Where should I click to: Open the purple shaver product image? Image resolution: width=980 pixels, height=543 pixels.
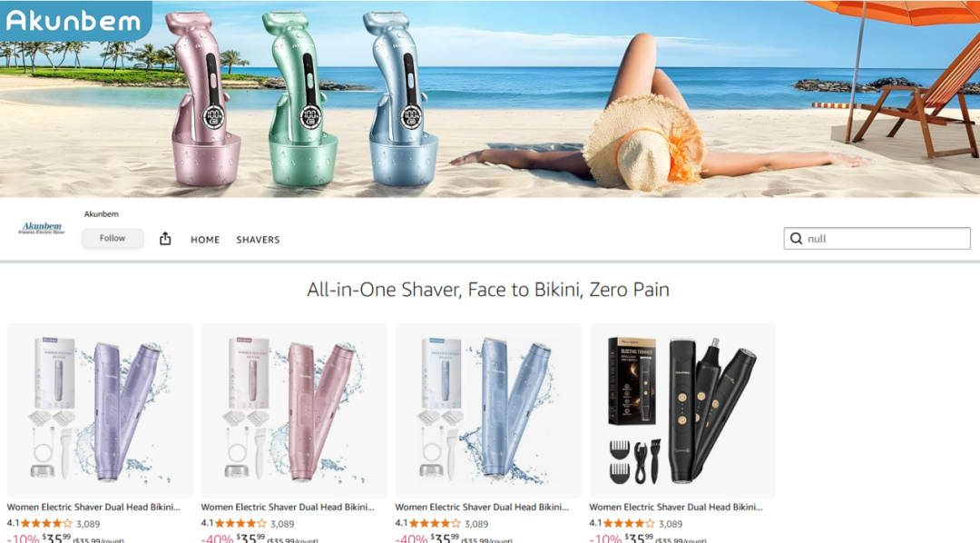tap(100, 410)
